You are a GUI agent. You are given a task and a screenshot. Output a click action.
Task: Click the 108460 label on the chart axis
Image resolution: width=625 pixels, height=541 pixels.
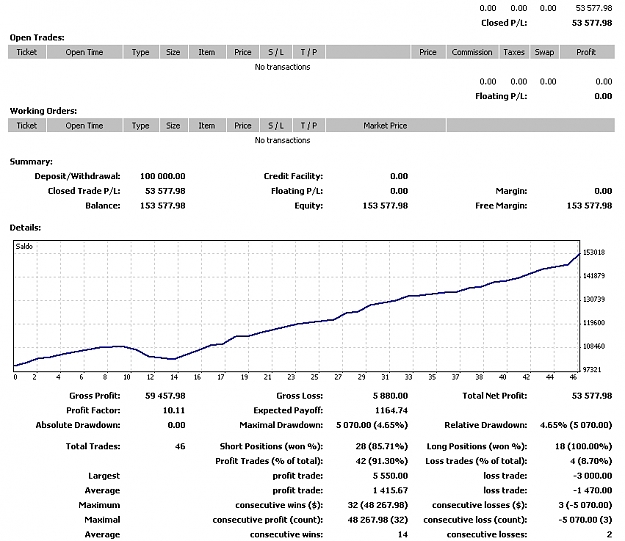594,346
